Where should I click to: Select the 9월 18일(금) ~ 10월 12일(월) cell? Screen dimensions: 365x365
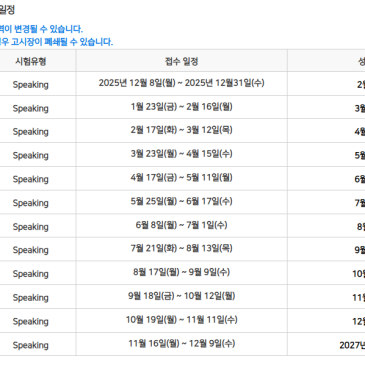(x=182, y=296)
